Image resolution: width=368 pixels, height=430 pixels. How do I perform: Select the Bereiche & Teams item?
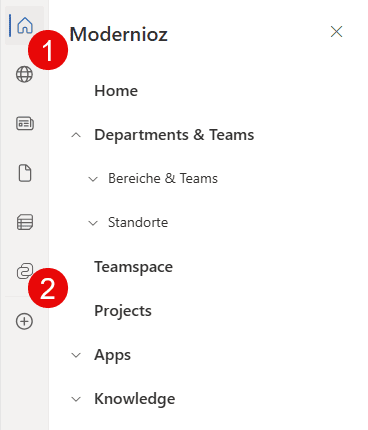163,178
